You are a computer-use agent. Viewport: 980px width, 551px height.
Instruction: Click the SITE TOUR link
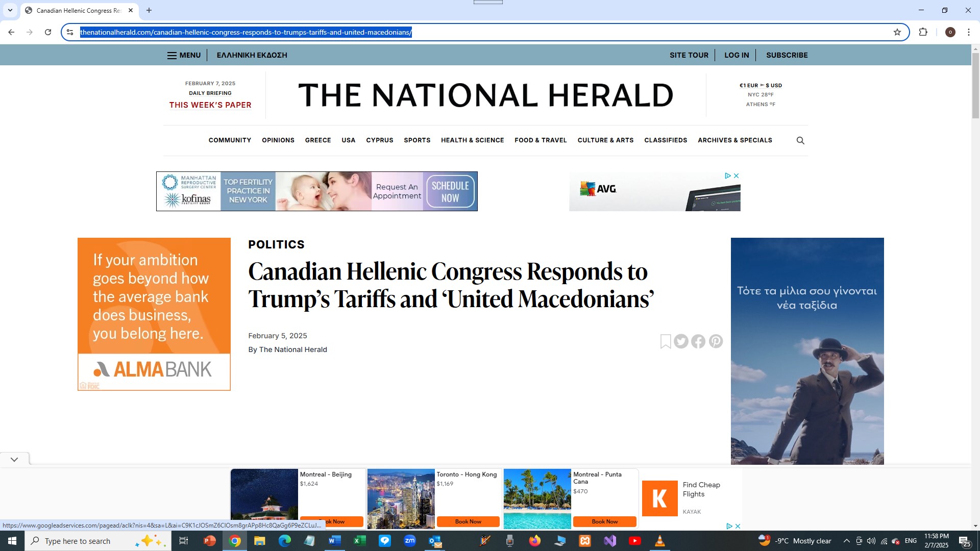point(689,55)
